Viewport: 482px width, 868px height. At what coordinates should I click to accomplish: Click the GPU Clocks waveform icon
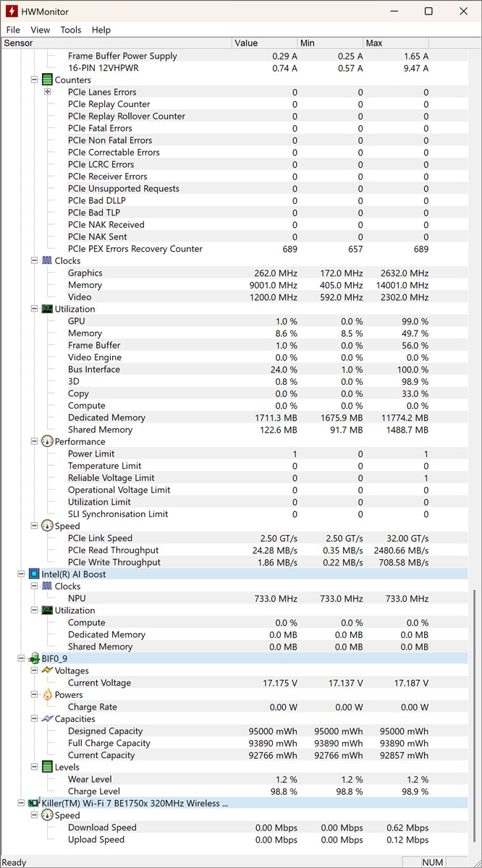click(47, 261)
